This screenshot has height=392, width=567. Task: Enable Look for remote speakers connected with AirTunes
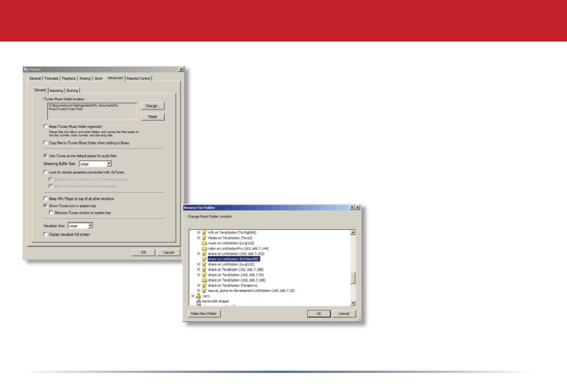click(45, 172)
